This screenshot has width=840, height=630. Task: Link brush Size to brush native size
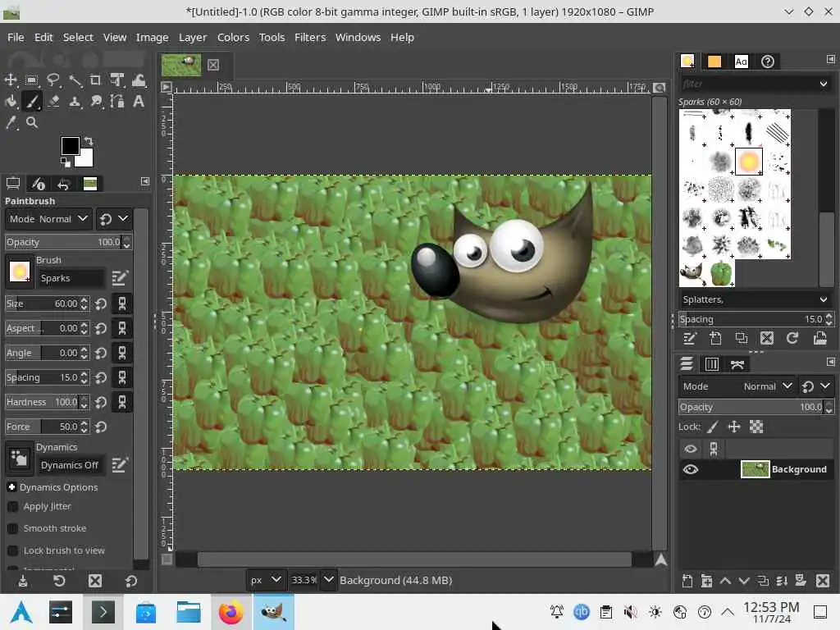122,304
